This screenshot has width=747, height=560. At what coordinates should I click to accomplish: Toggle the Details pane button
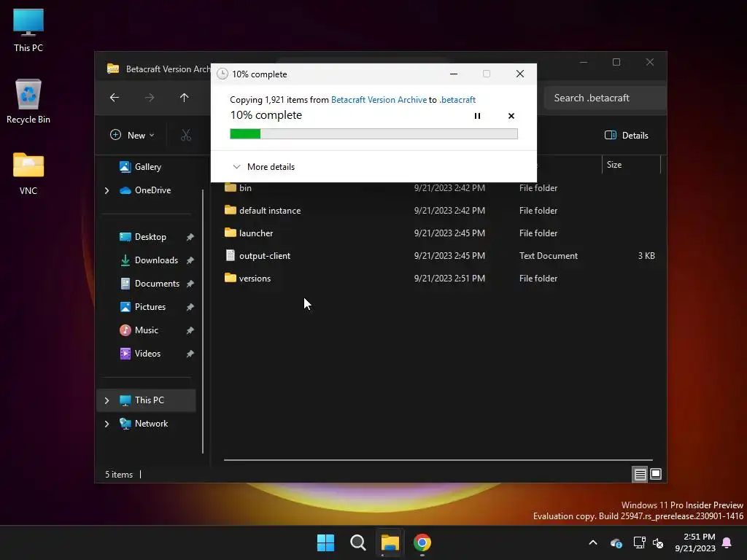626,135
